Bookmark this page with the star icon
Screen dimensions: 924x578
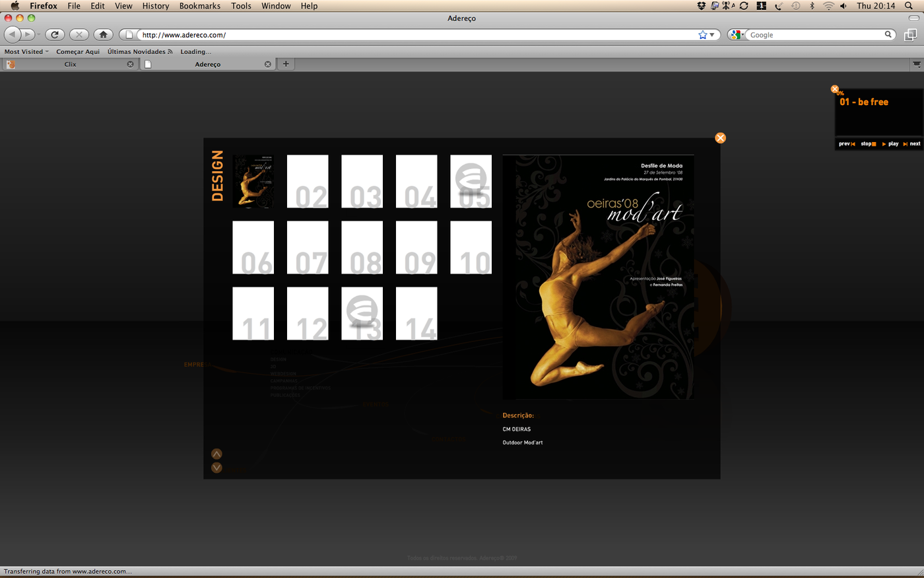702,35
